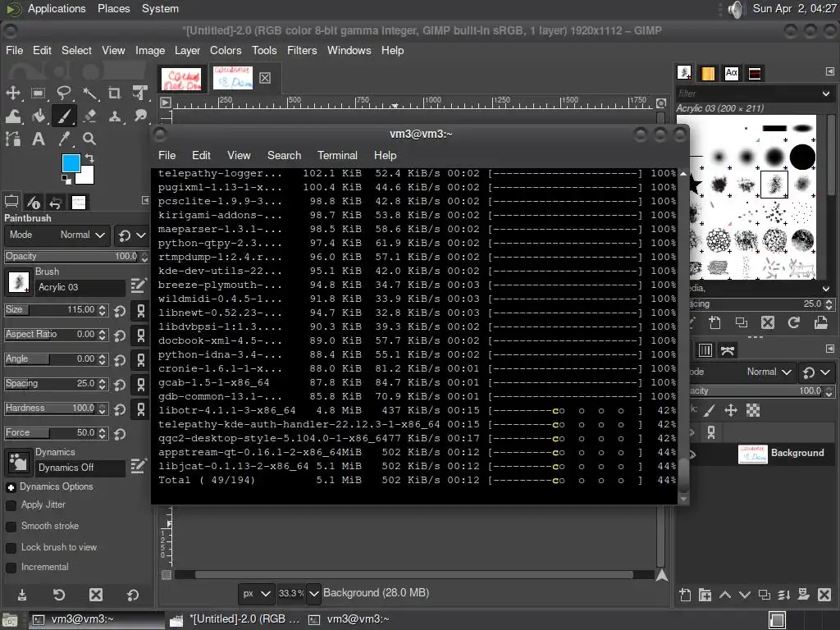Screen dimensions: 840x630
Task: Click the volume speaker icon
Action: coord(737,9)
